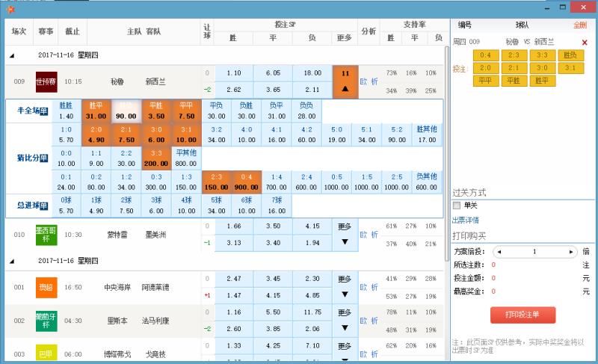Click the 截止 column header
The height and width of the screenshot is (364, 598).
point(73,31)
